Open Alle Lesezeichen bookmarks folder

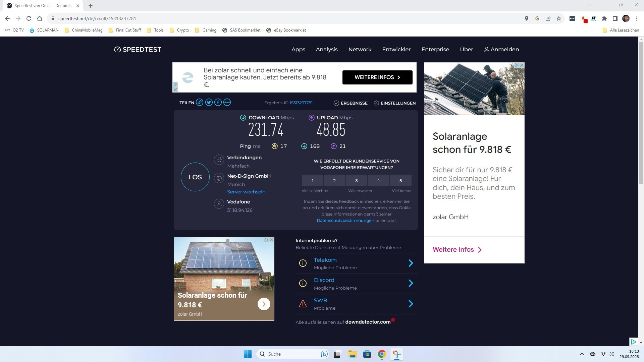click(x=621, y=30)
